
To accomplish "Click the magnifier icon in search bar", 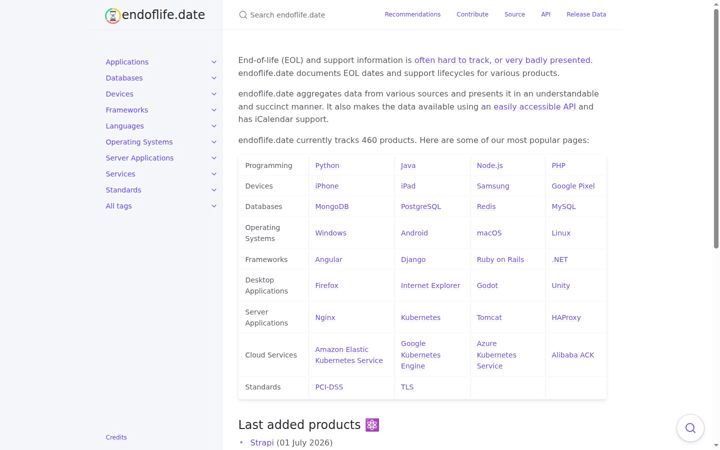I will (243, 15).
